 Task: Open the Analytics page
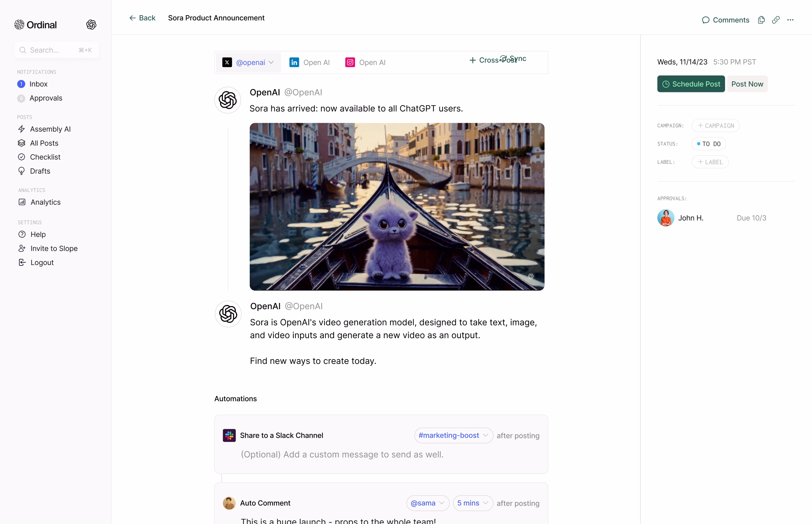45,202
